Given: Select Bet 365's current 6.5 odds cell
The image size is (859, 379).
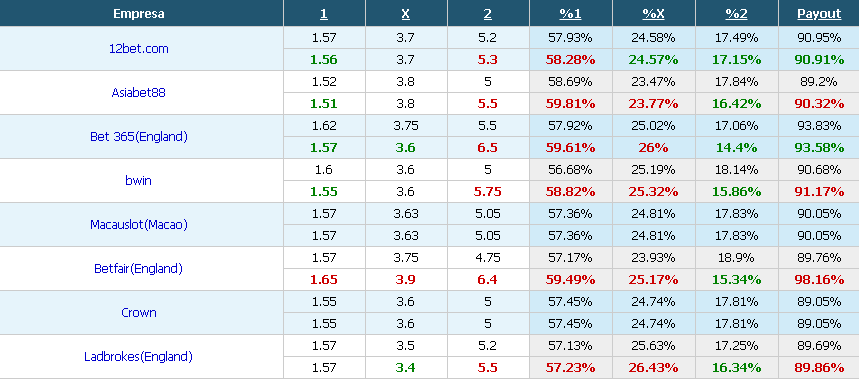Looking at the screenshot, I should tap(488, 148).
